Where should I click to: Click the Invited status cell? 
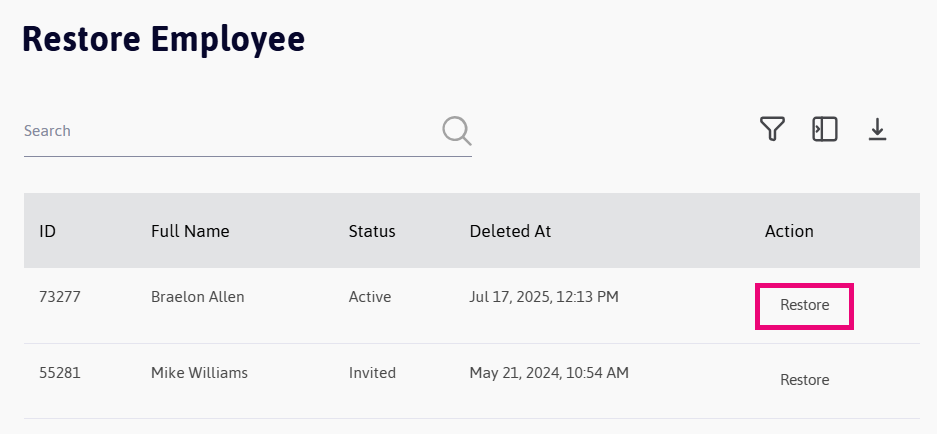coord(372,373)
